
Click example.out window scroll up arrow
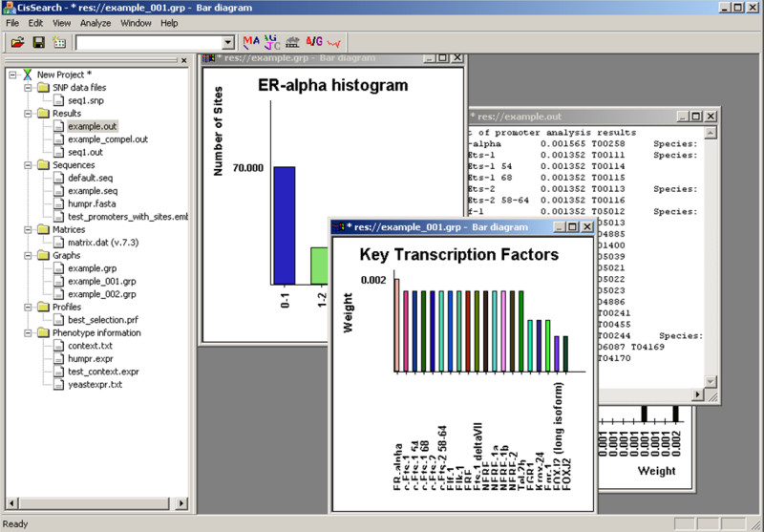(711, 133)
